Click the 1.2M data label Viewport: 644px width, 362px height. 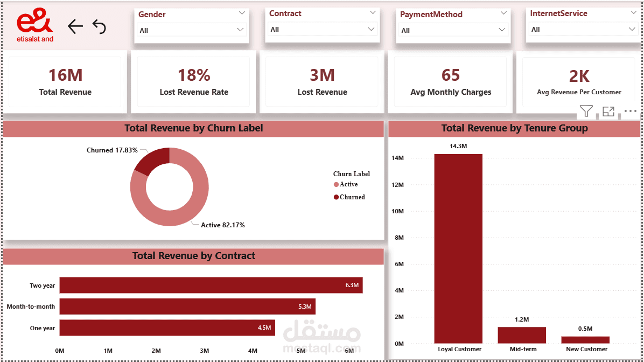pos(522,319)
